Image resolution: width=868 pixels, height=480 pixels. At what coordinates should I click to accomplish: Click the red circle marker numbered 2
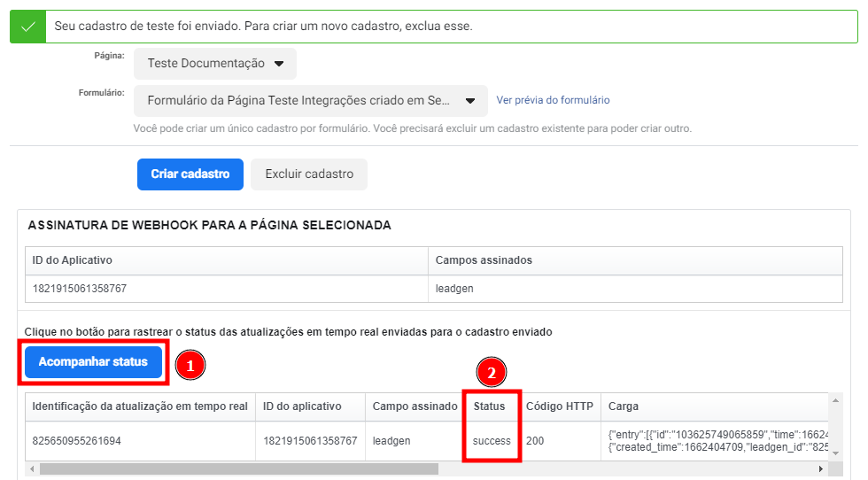tap(492, 372)
